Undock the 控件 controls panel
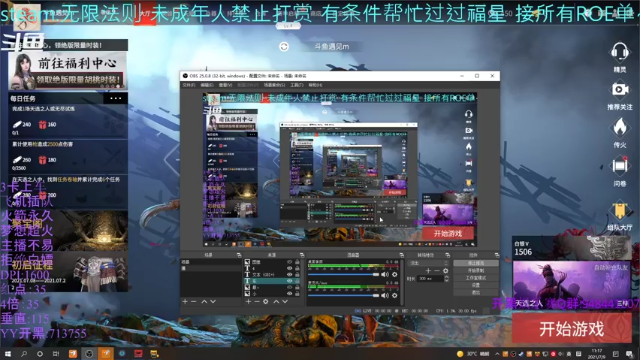Image resolution: width=640 pixels, height=360 pixels. pyautogui.click(x=498, y=255)
